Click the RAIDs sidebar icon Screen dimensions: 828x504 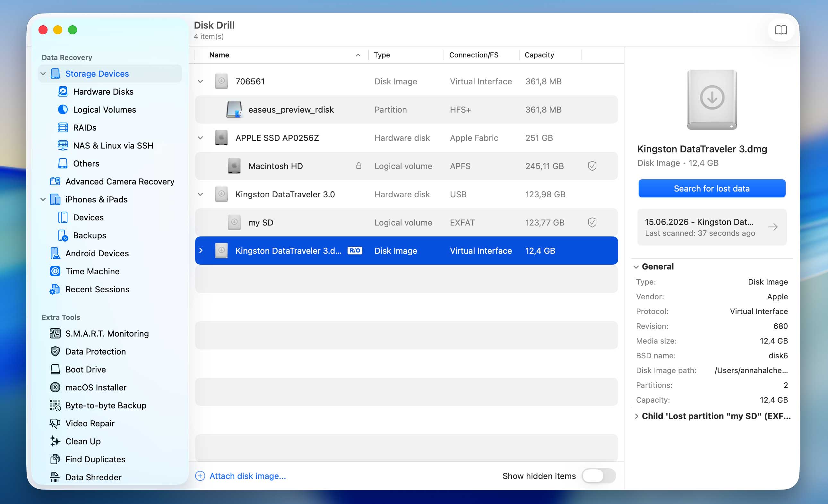[x=63, y=128]
